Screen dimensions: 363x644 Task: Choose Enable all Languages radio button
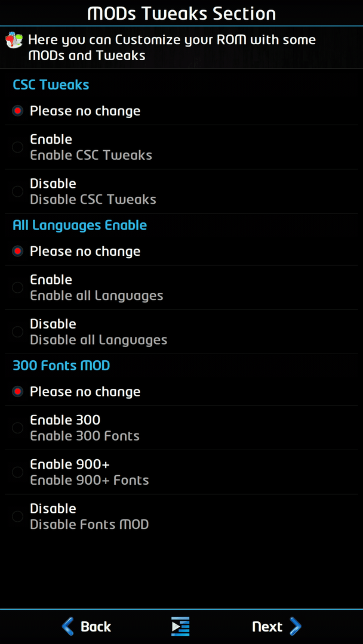click(18, 288)
